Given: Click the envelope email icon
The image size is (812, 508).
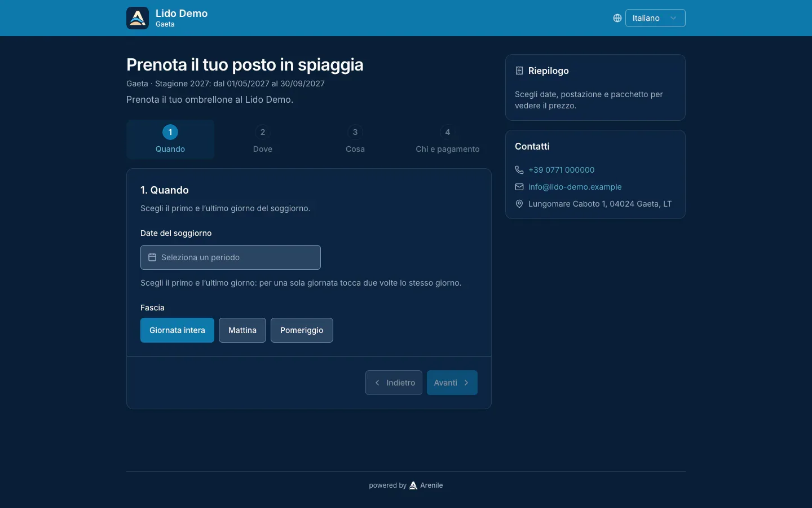Looking at the screenshot, I should 519,187.
